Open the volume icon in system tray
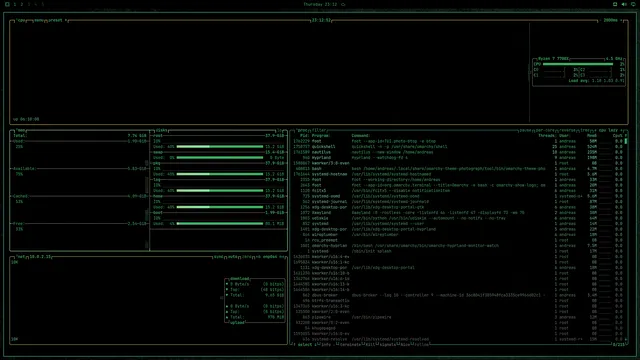 click(624, 4)
